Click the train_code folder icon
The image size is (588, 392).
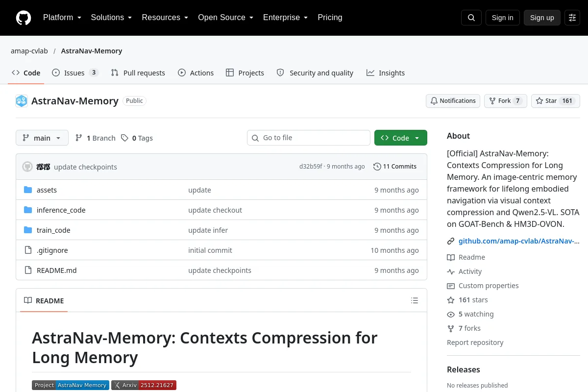pyautogui.click(x=28, y=230)
